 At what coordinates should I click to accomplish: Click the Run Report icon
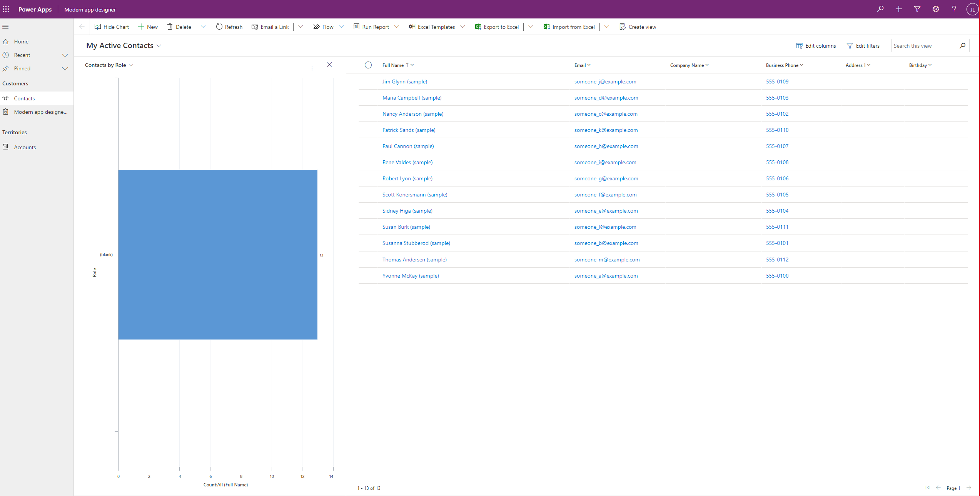coord(356,27)
